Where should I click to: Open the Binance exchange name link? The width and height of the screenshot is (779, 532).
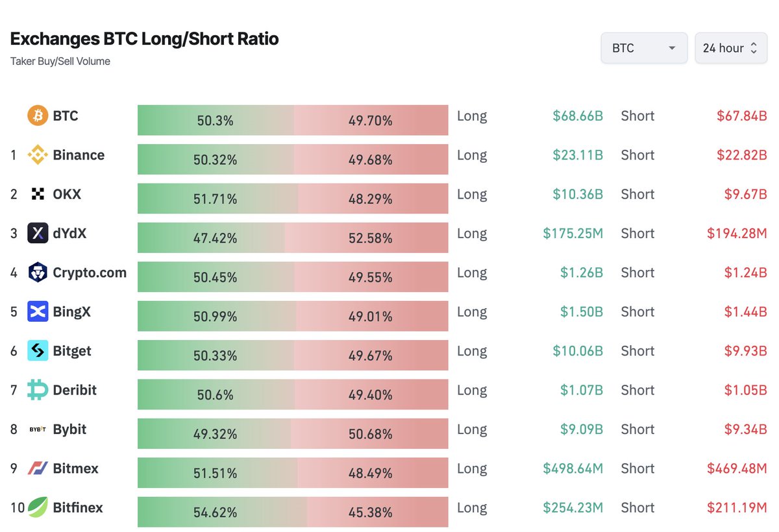pos(79,155)
